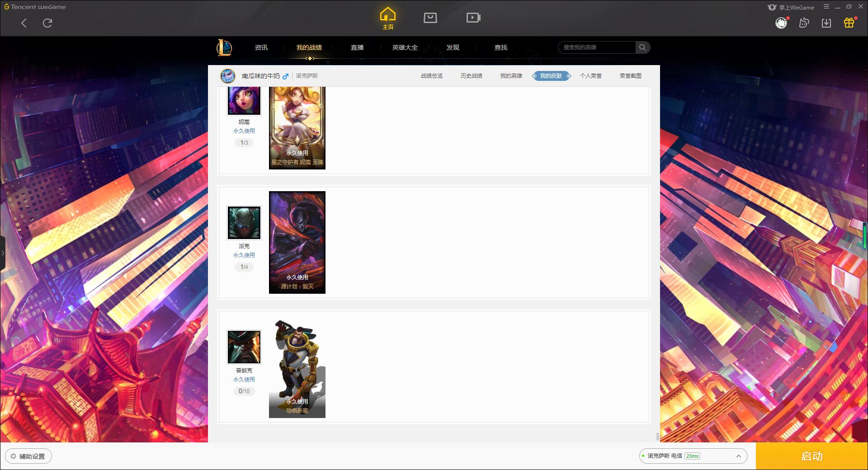Open 直播 live tab

coord(357,47)
